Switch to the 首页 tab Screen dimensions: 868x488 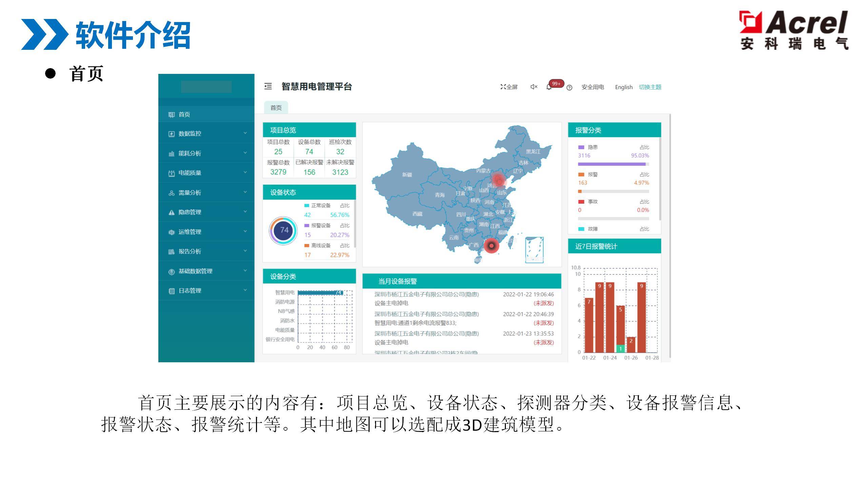pyautogui.click(x=276, y=108)
